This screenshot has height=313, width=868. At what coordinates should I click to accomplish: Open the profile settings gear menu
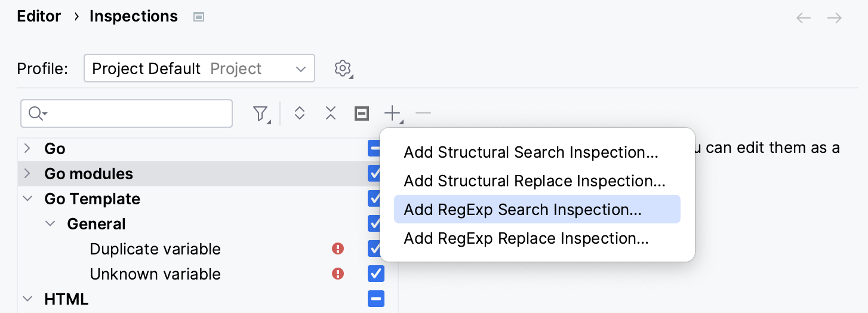(343, 69)
